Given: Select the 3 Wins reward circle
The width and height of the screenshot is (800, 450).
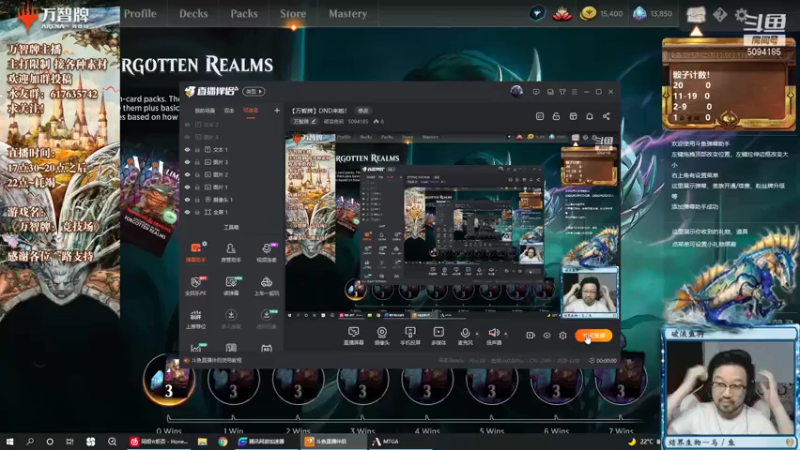Looking at the screenshot, I should [x=362, y=380].
